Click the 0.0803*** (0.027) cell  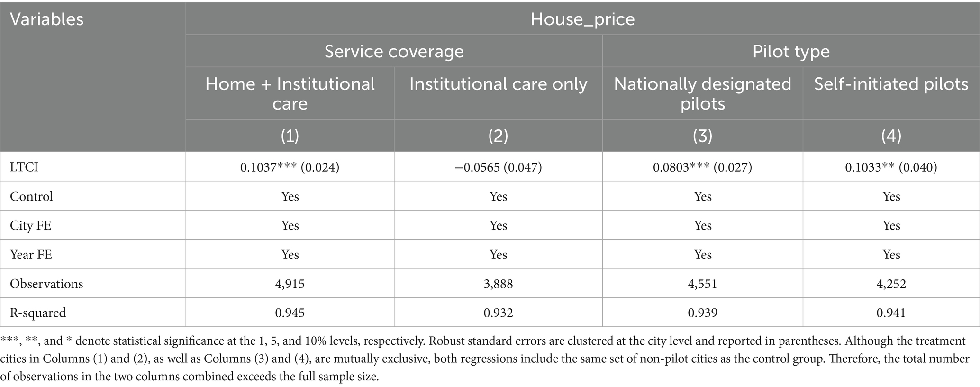[702, 167]
